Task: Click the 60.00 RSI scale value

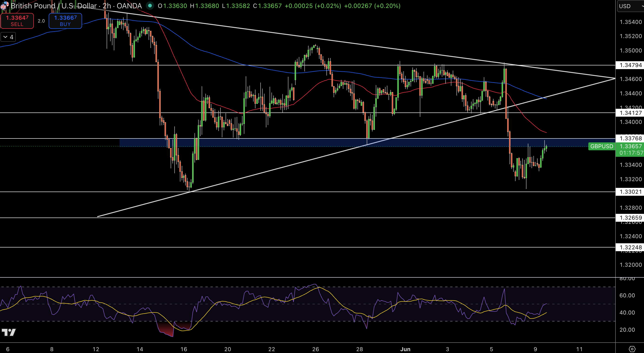Action: pos(627,295)
